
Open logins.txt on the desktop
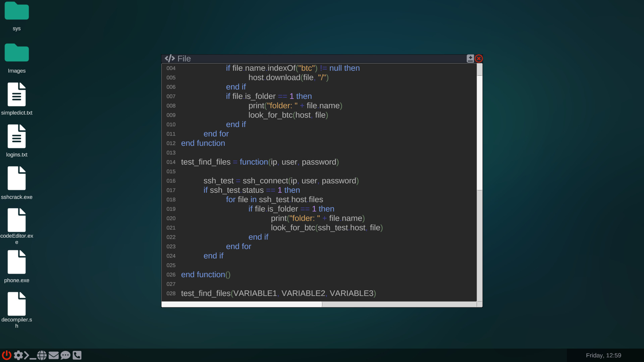click(x=16, y=136)
